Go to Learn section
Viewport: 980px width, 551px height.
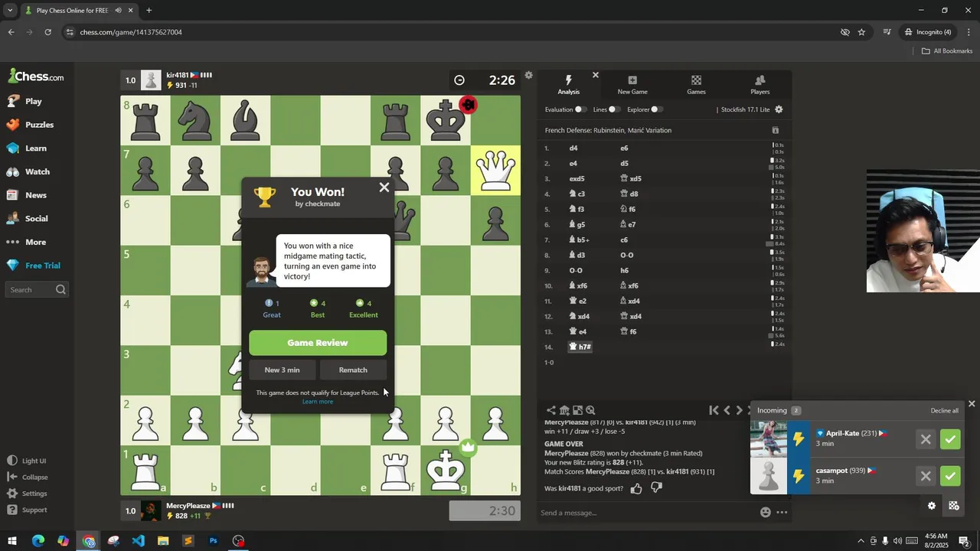[x=36, y=148]
